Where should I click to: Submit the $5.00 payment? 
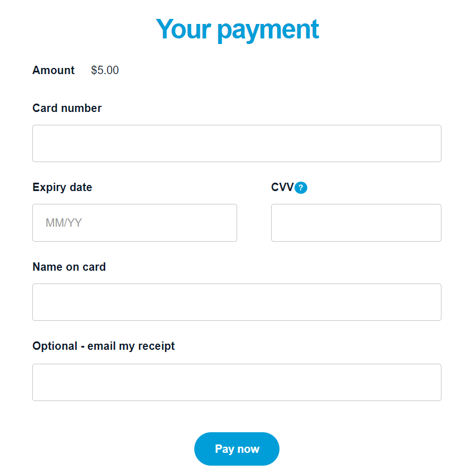click(237, 448)
